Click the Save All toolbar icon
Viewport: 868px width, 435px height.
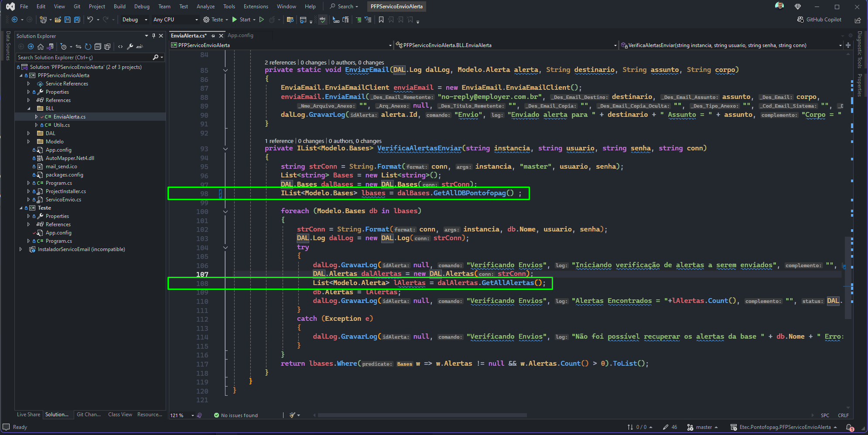click(77, 20)
